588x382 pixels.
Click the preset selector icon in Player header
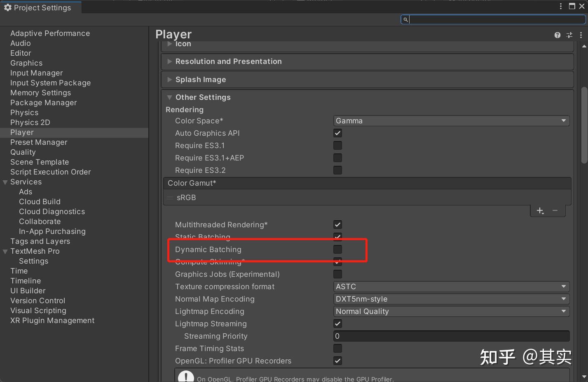click(569, 35)
